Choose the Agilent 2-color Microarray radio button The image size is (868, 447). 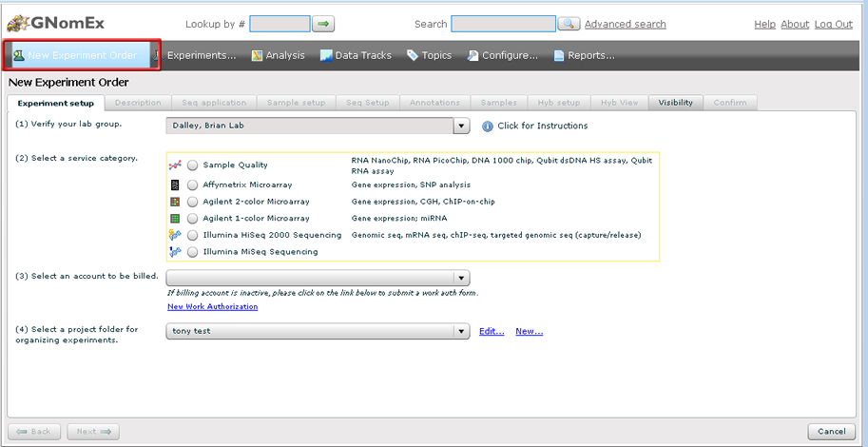(x=193, y=202)
